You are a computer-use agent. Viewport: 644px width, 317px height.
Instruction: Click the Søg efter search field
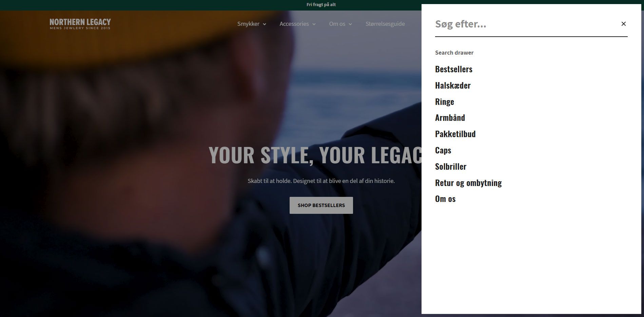[x=525, y=24]
